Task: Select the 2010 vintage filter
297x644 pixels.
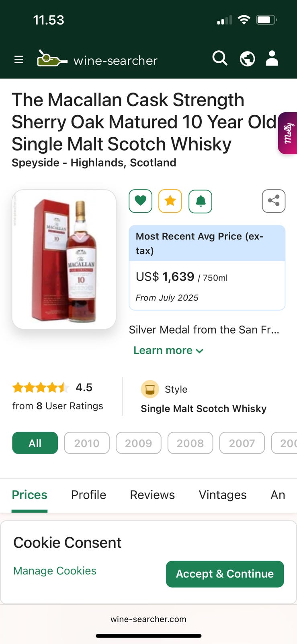Action: [87, 443]
